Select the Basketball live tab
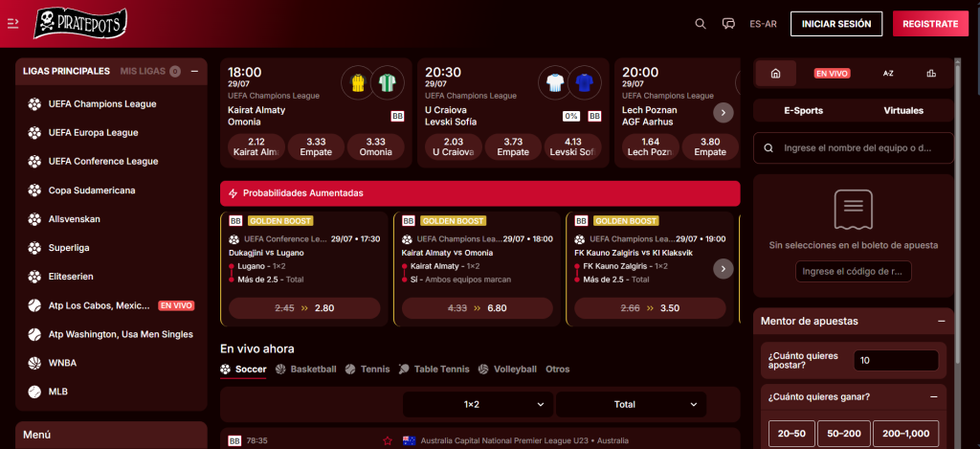980x449 pixels. (x=305, y=370)
